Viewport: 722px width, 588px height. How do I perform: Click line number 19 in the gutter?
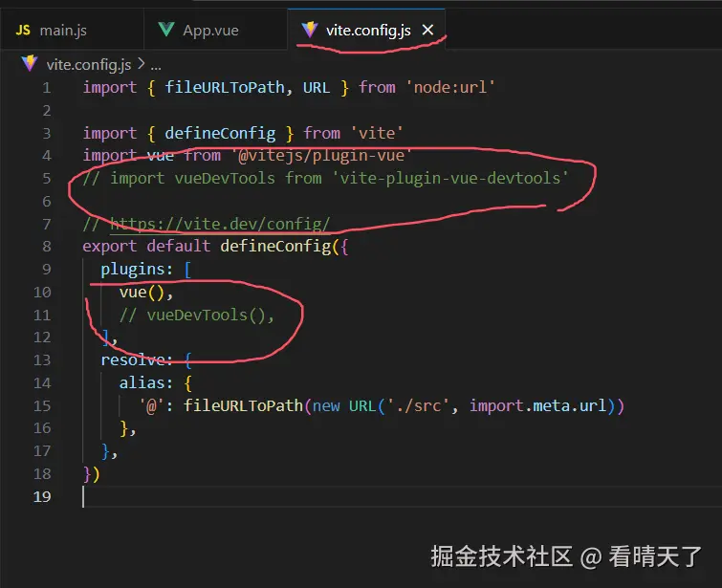tap(42, 496)
